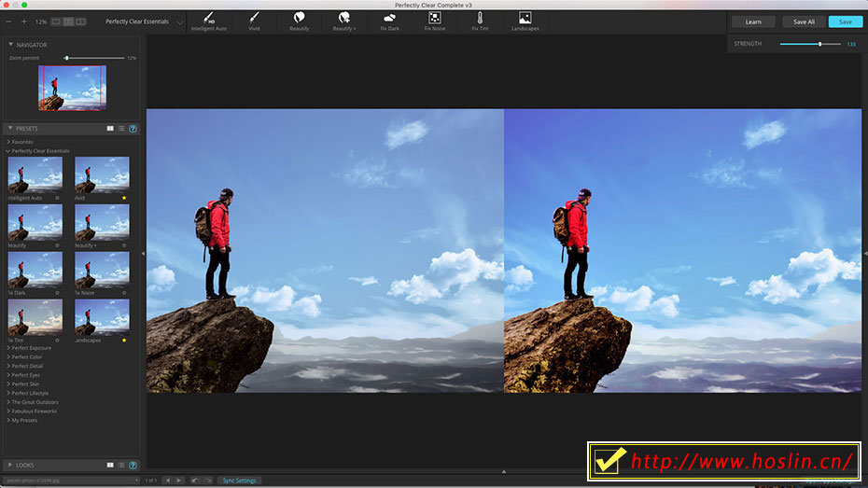
Task: Toggle favorite star on Fix Tint preset
Action: [57, 341]
